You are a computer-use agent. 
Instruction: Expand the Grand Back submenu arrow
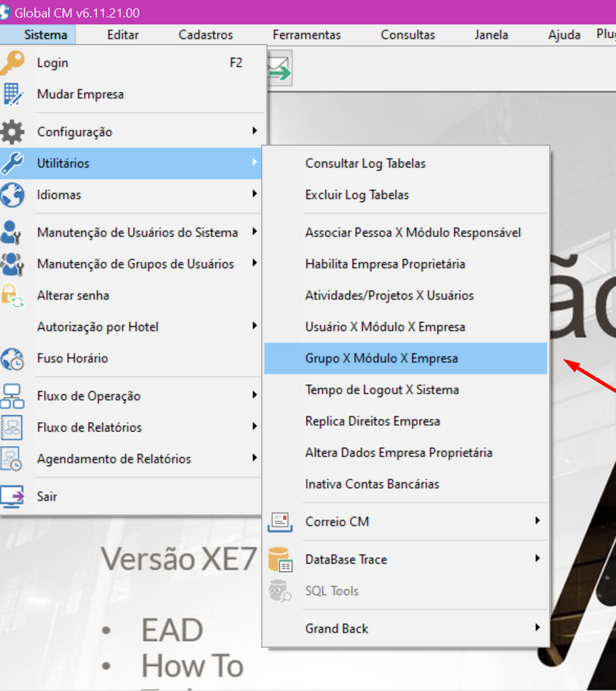pyautogui.click(x=537, y=627)
